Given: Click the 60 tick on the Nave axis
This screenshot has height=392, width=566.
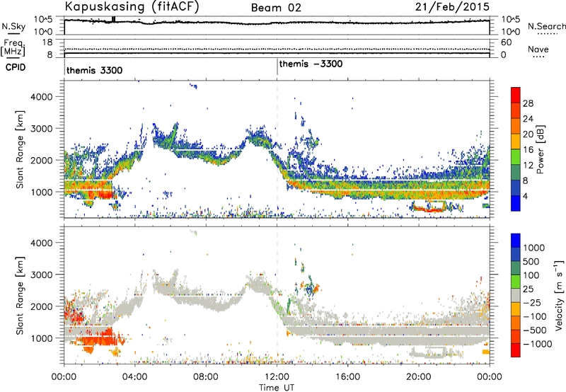Looking at the screenshot, I should 507,42.
